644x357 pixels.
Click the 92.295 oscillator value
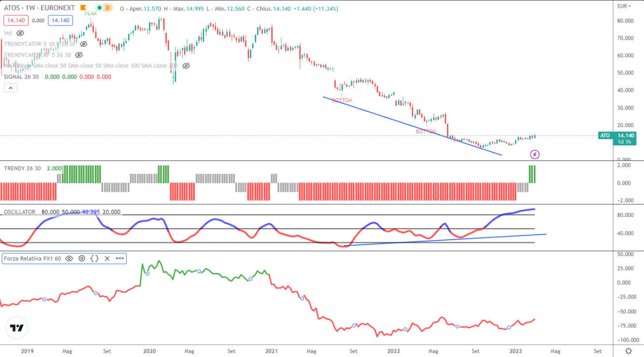[90, 212]
